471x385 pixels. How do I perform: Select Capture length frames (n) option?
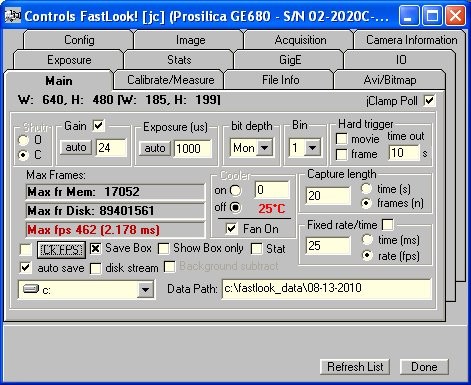click(367, 203)
